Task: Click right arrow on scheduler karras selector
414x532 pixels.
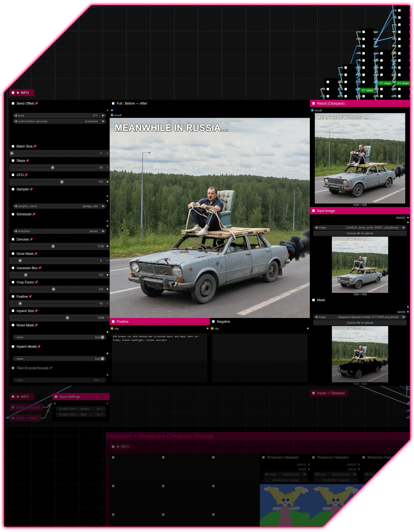Action: point(103,231)
